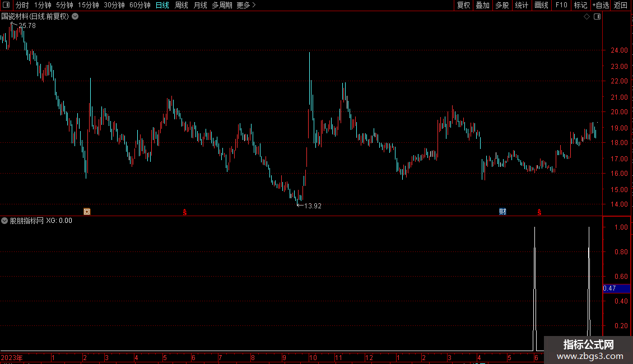Image resolution: width=633 pixels, height=364 pixels.
Task: Select the 30分钟 period
Action: 114,5
